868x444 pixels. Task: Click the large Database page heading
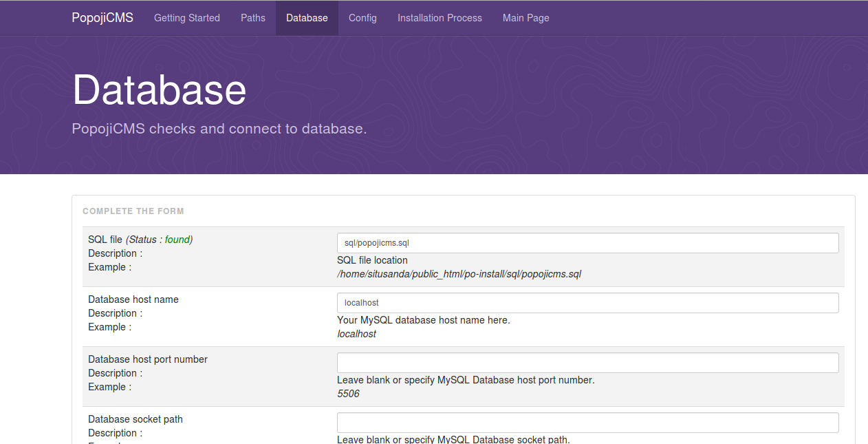pos(160,88)
